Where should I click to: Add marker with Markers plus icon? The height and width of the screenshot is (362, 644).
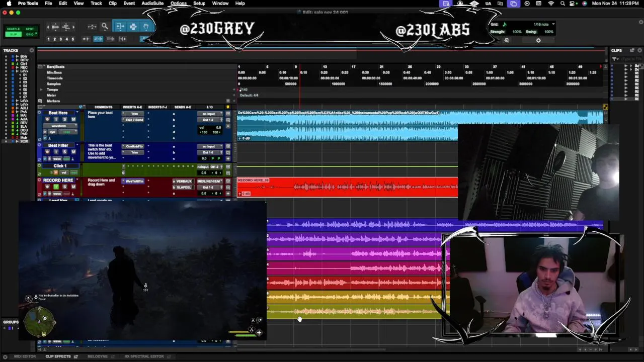234,101
